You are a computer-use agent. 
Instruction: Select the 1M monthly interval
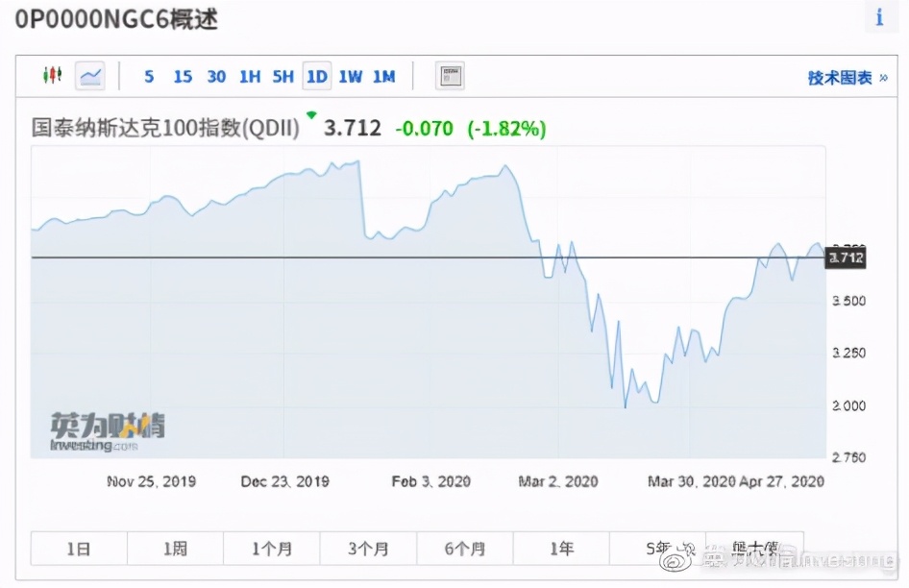(384, 75)
